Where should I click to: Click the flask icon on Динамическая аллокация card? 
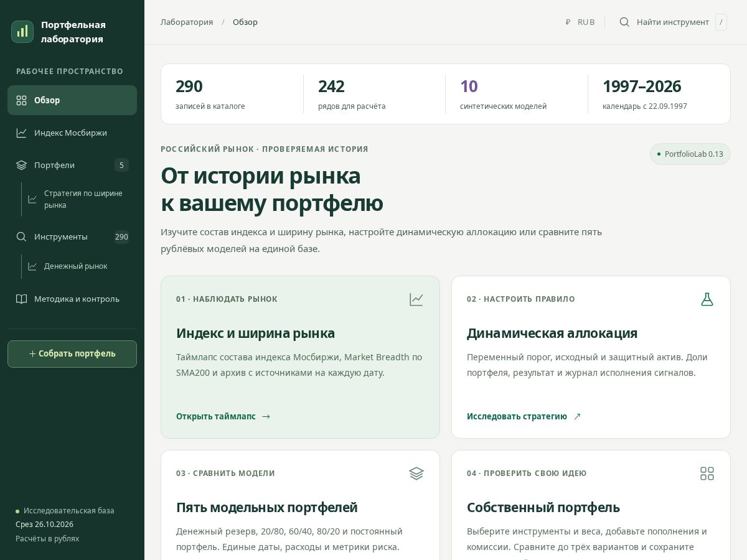pos(707,299)
